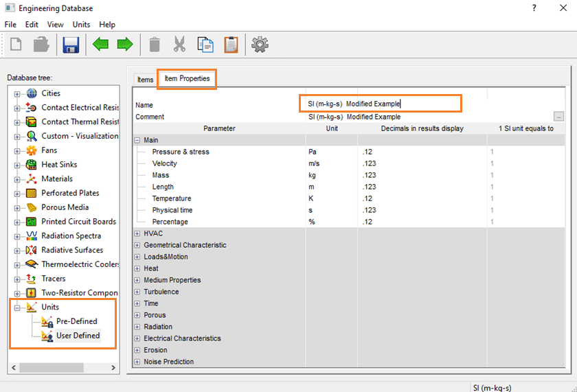Open the File menu
This screenshot has width=577, height=392.
(10, 25)
